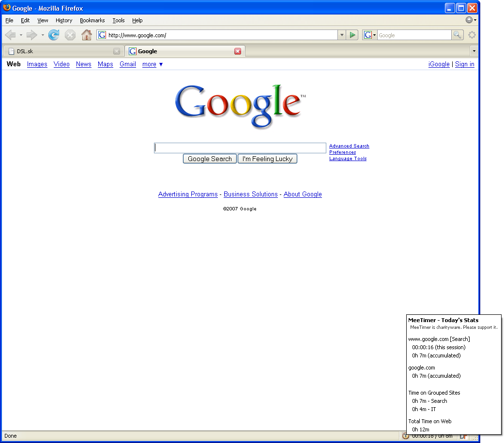Open the Edit menu
The image size is (504, 443).
pyautogui.click(x=25, y=20)
